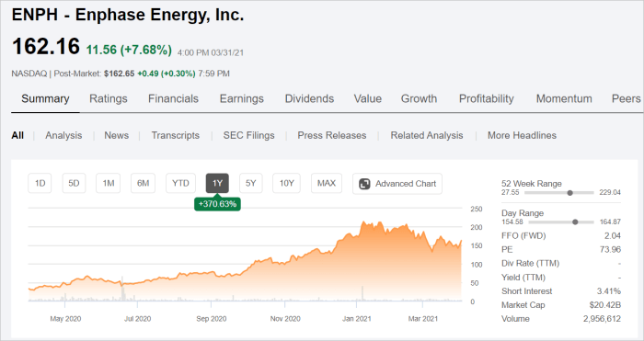The width and height of the screenshot is (644, 341).
Task: Show the 10Y price chart
Action: pyautogui.click(x=287, y=183)
